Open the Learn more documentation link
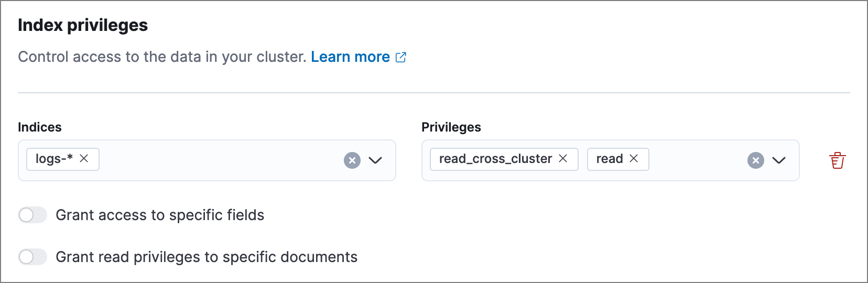The height and width of the screenshot is (283, 868). [x=350, y=57]
